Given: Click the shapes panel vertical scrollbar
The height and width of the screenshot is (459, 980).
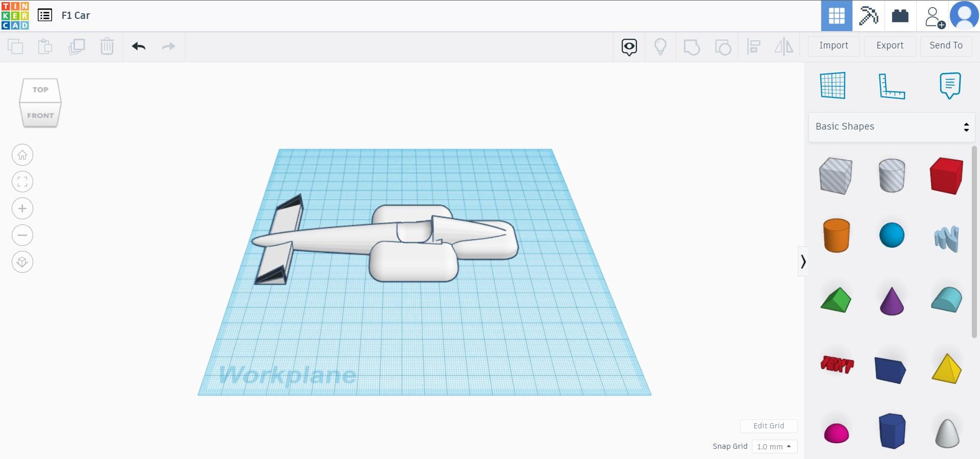Looking at the screenshot, I should point(974,242).
